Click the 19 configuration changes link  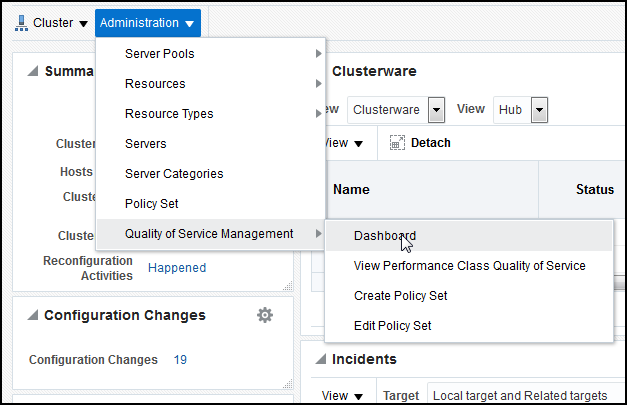180,360
